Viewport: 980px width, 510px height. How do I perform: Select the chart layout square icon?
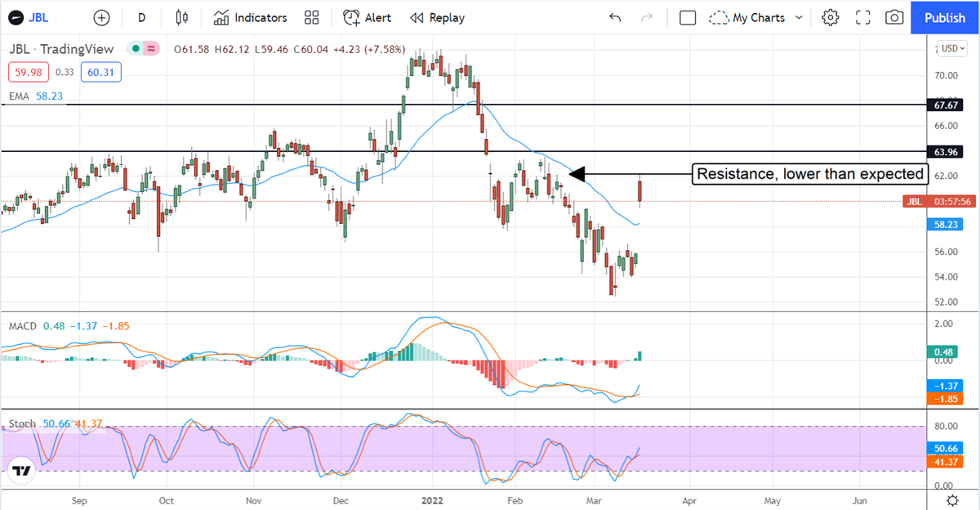coord(688,17)
